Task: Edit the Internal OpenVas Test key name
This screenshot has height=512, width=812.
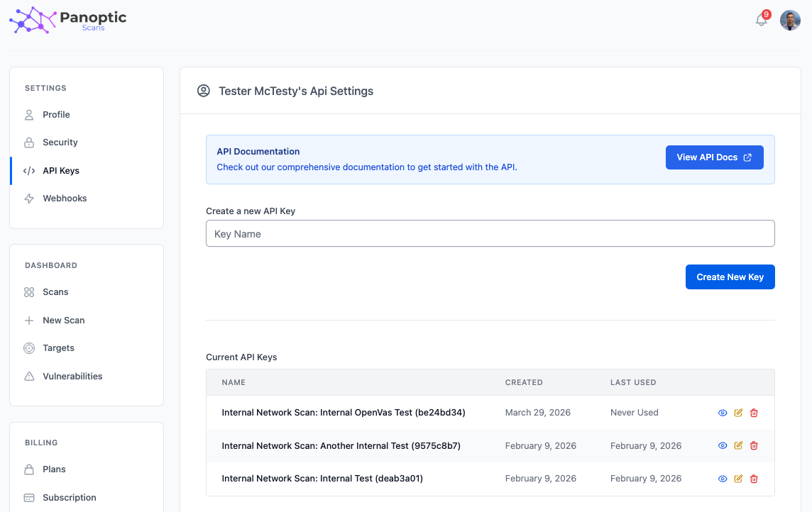Action: click(738, 412)
